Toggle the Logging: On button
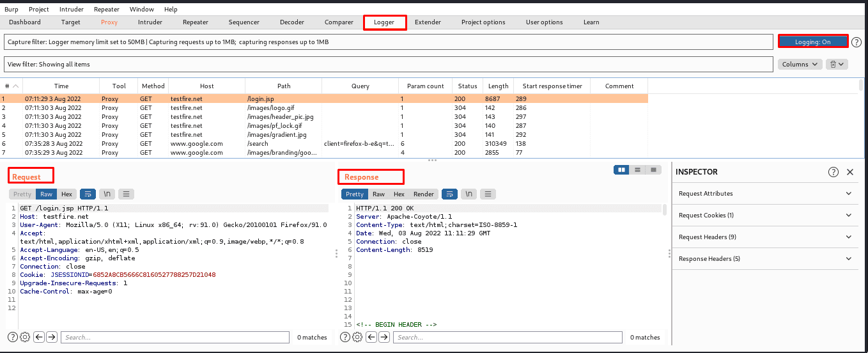 point(812,42)
